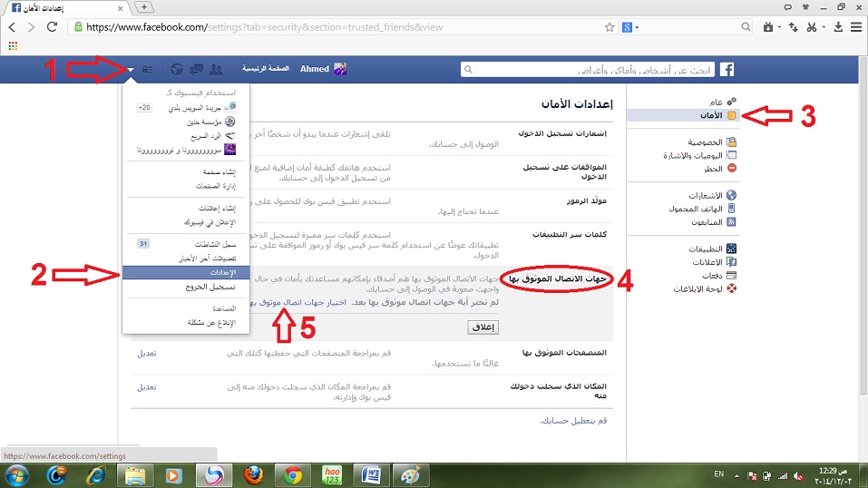868x488 pixels.
Task: Reload the page with the refresh icon
Action: [x=52, y=26]
